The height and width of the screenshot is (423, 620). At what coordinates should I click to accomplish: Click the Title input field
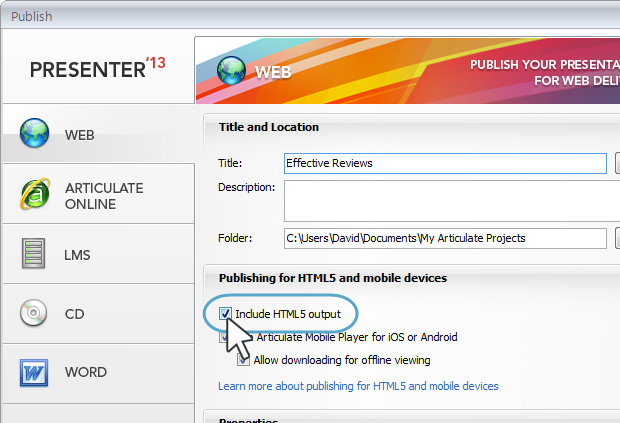[x=445, y=163]
